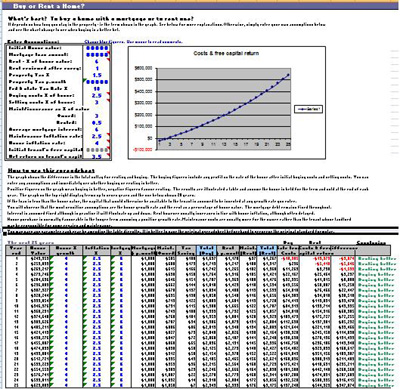The height and width of the screenshot is (389, 400).
Task: Select the Owned maintenance value 3
Action: (97, 116)
